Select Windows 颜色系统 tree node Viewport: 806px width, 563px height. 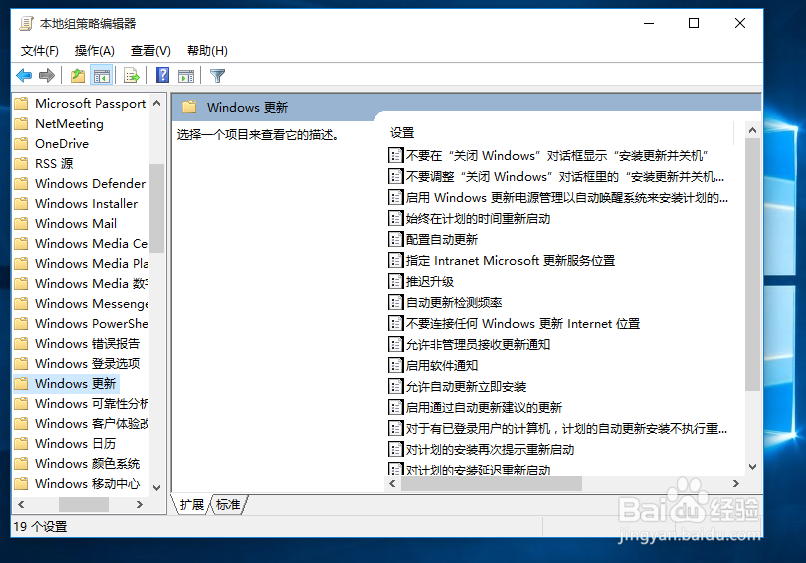click(87, 463)
